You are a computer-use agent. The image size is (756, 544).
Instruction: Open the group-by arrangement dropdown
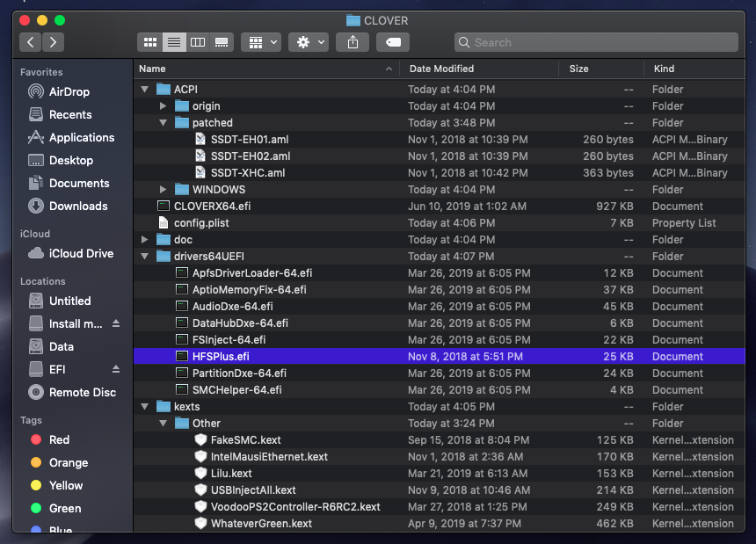point(262,42)
